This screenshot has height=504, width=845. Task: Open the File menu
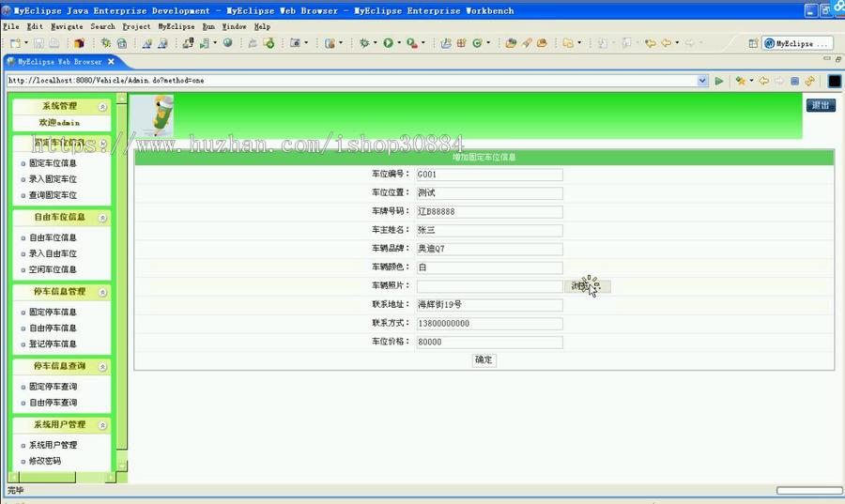point(10,26)
